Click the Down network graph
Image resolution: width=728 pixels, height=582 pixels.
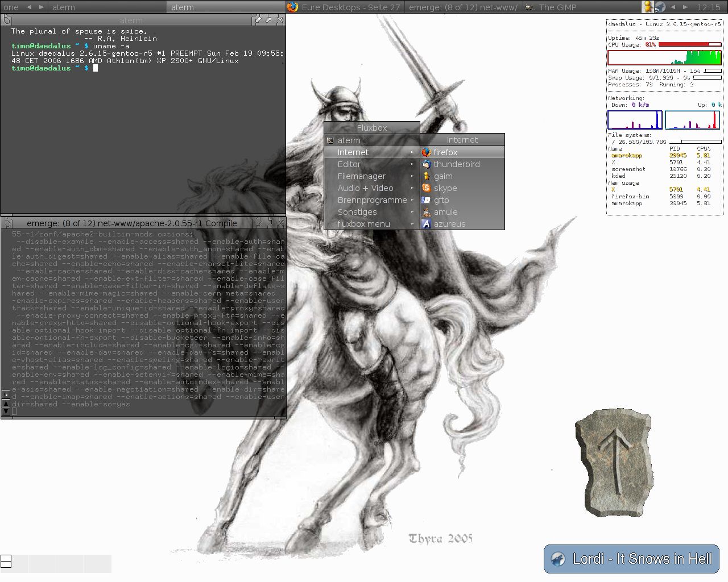635,120
